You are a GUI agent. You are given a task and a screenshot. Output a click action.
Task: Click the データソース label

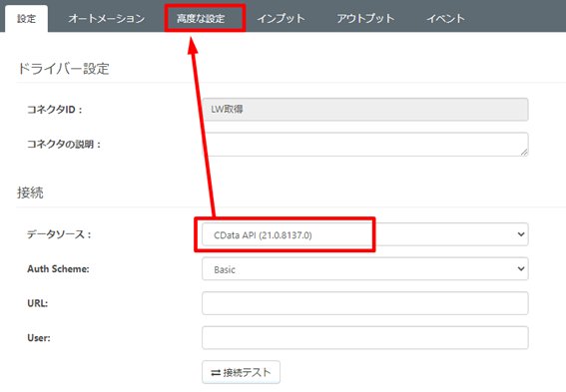[59, 234]
